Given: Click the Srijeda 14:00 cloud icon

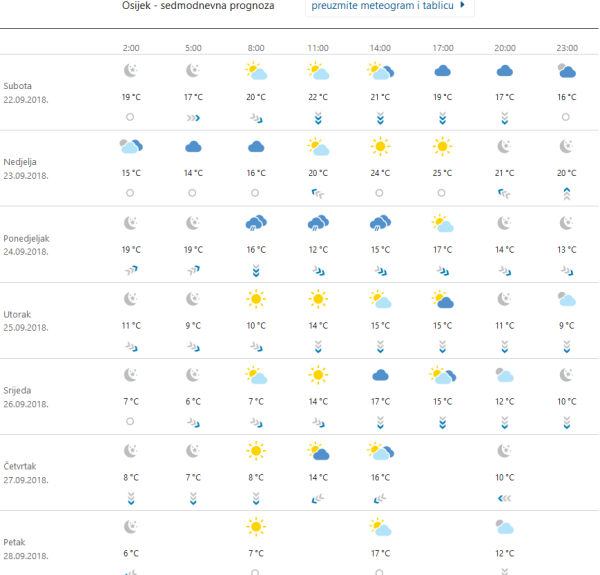Looking at the screenshot, I should click(x=380, y=375).
